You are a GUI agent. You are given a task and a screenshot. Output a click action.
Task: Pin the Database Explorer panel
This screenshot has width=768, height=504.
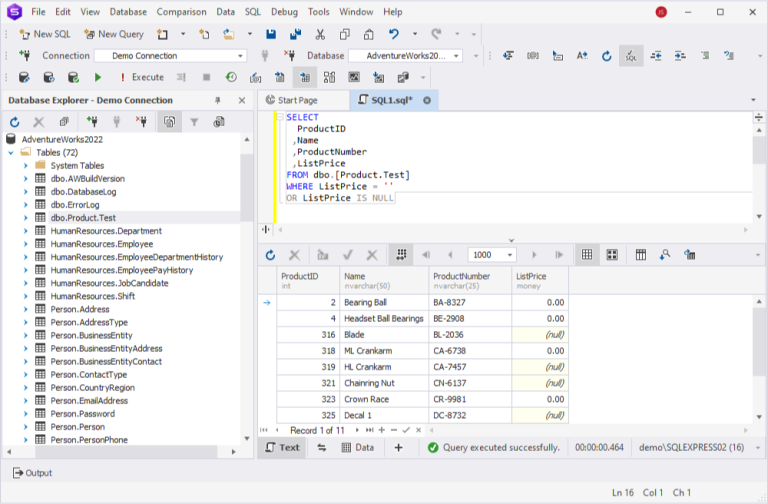(218, 100)
